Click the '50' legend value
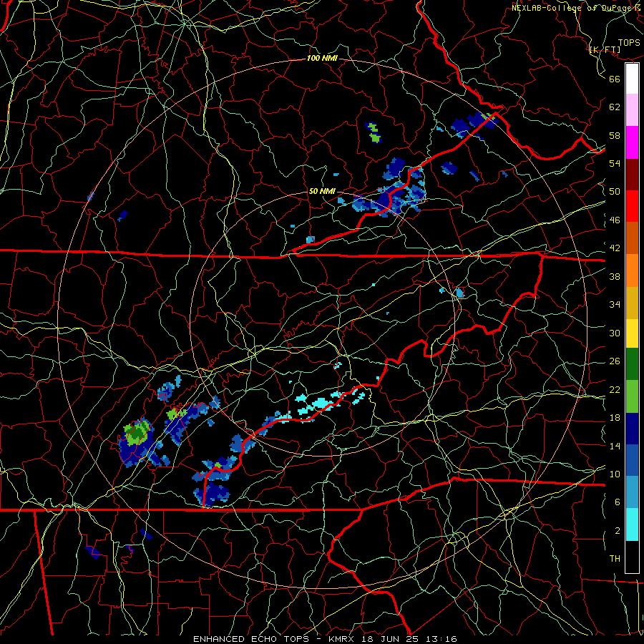This screenshot has width=644, height=644. (615, 191)
